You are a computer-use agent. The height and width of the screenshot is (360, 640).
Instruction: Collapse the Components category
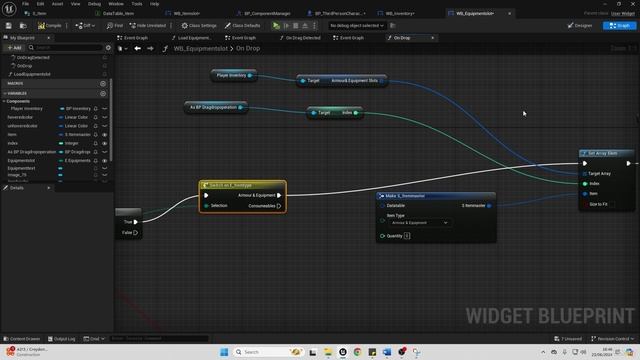[x=4, y=101]
